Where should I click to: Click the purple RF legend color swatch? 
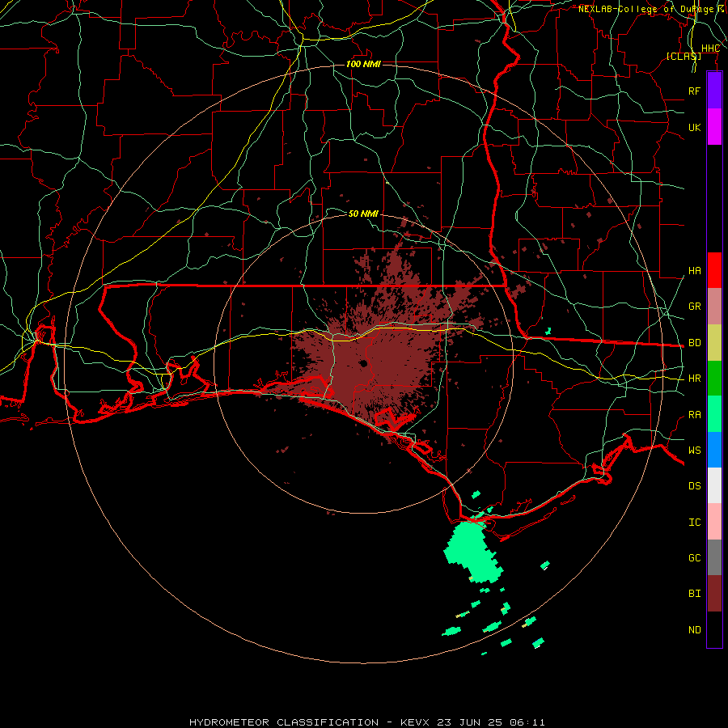click(714, 91)
